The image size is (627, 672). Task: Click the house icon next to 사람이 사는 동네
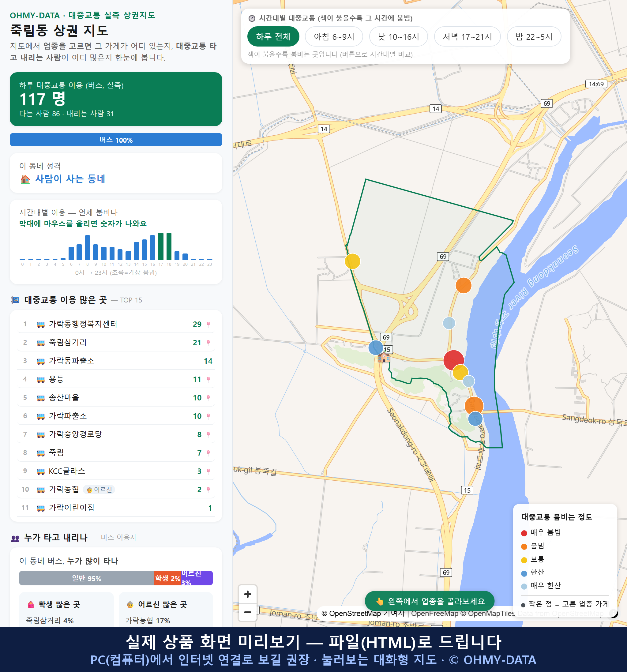(x=25, y=179)
